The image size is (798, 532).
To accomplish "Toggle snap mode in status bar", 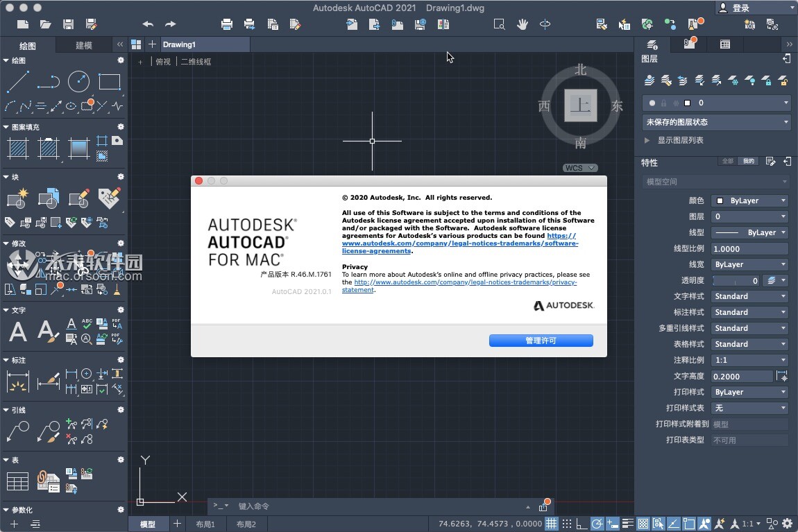I will (x=566, y=524).
